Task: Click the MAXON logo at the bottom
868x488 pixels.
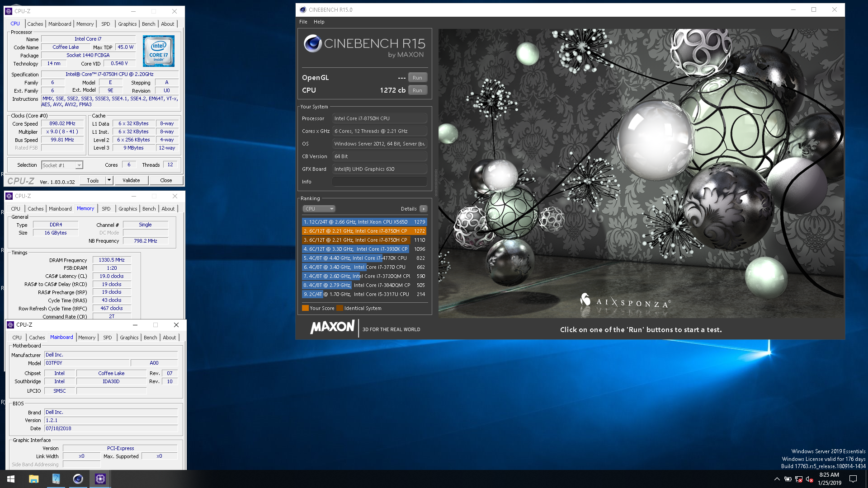Action: point(332,327)
